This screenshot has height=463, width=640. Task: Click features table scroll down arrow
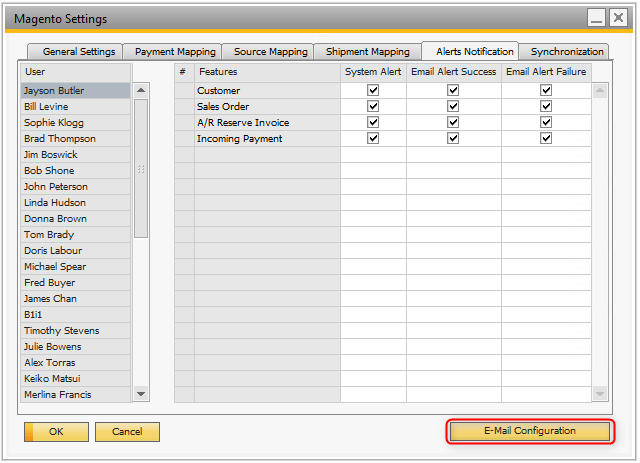pos(600,394)
